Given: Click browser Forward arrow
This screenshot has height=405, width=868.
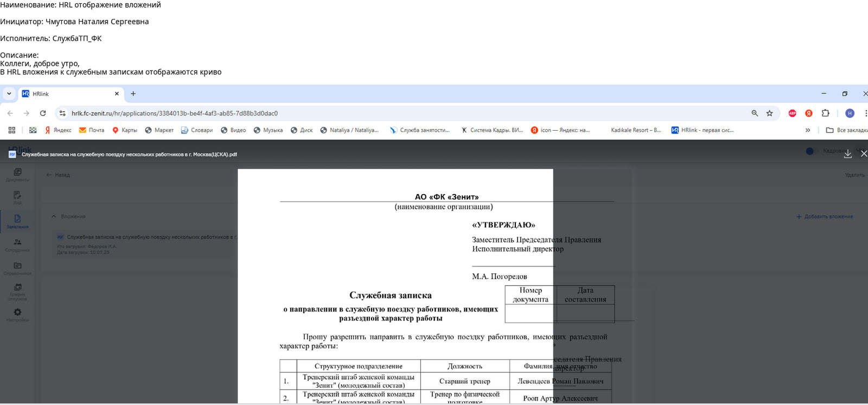Looking at the screenshot, I should 26,113.
